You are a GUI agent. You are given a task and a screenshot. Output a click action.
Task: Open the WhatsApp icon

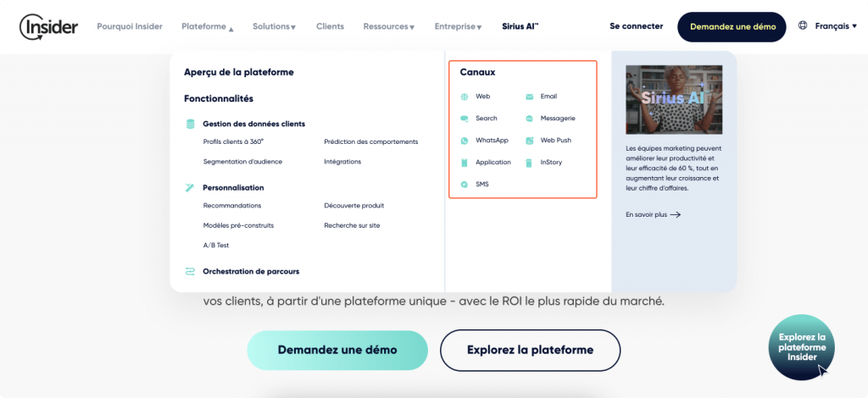[465, 141]
